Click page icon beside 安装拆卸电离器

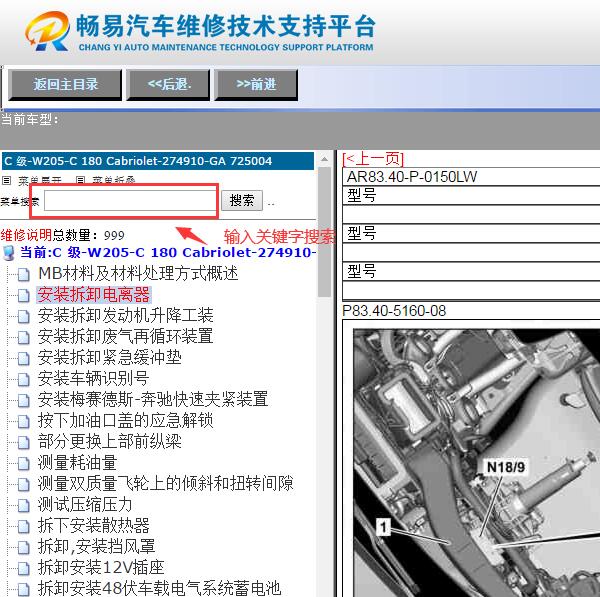[23, 295]
